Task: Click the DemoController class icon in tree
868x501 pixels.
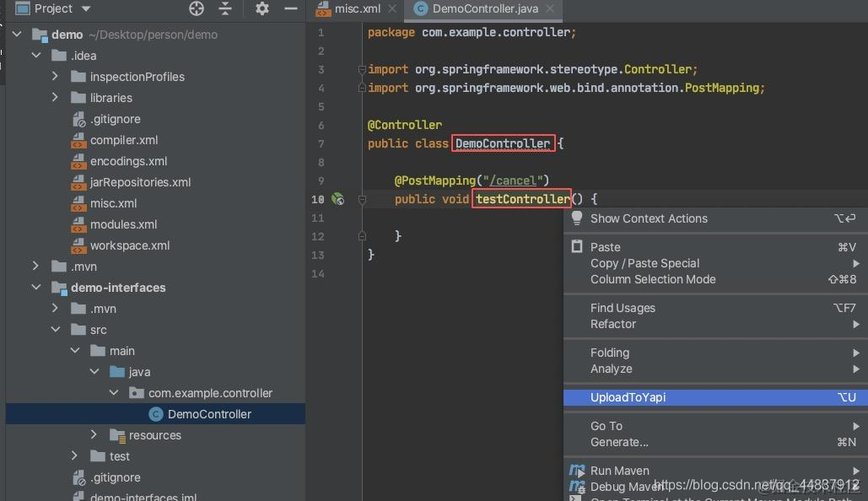Action: pyautogui.click(x=155, y=414)
